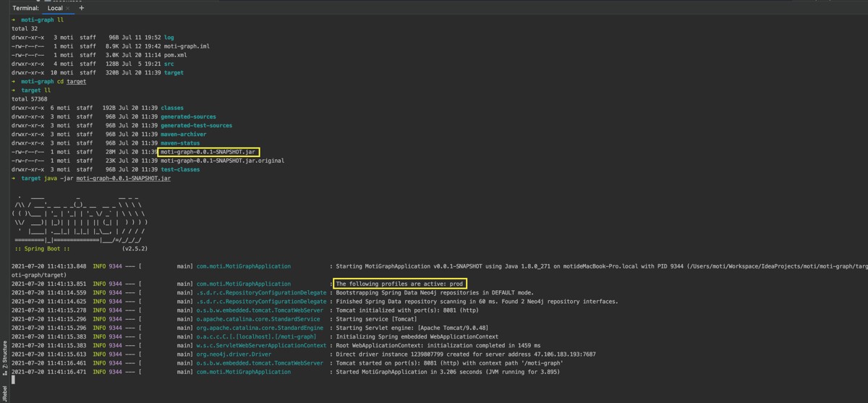This screenshot has width=868, height=403.
Task: Click the ':: Spring Boot ::' banner label
Action: point(42,249)
